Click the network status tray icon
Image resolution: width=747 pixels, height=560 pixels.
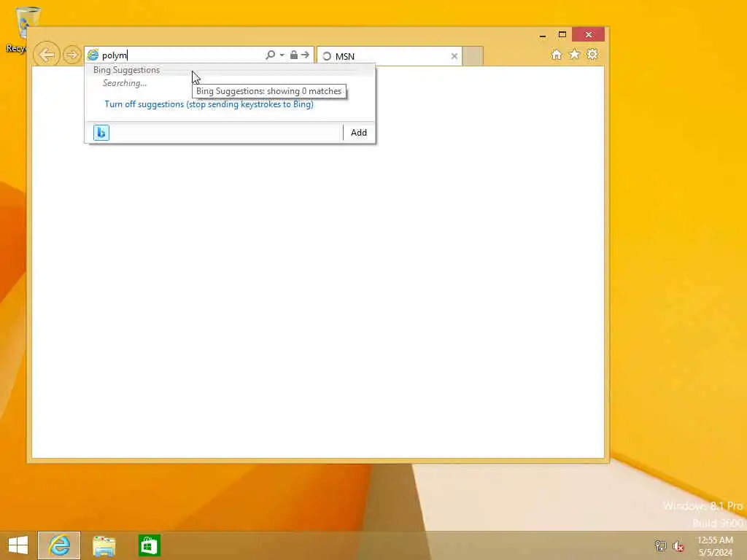[660, 545]
